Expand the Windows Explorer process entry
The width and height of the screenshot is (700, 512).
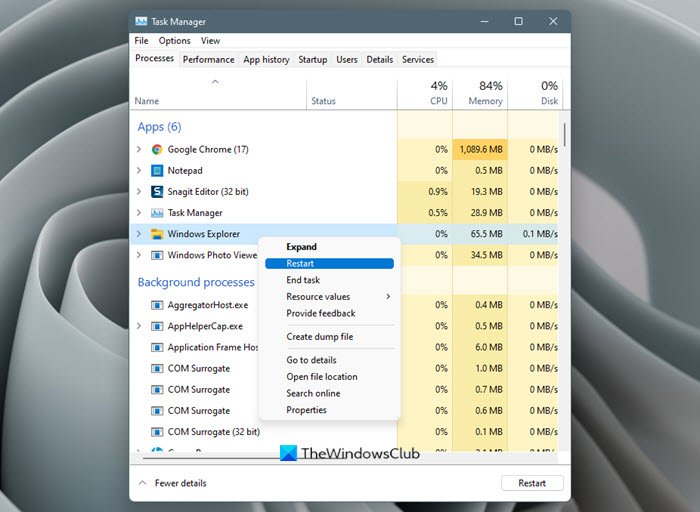[139, 234]
